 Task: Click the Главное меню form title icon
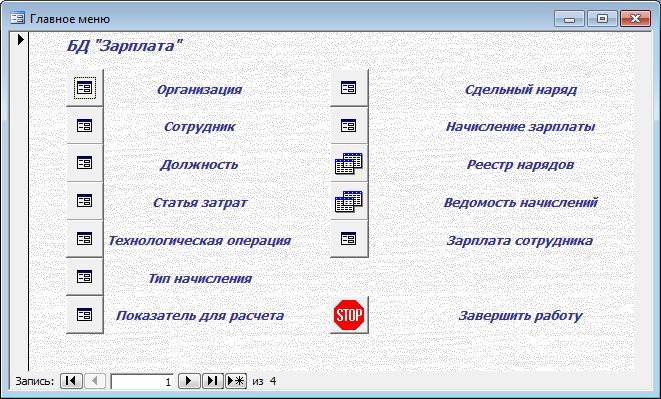17,19
